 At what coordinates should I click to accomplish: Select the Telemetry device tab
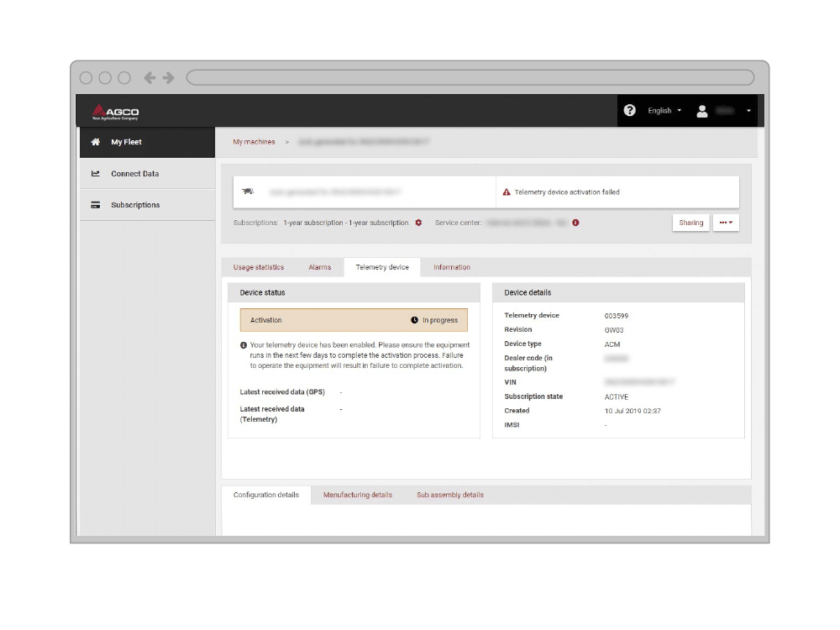382,267
